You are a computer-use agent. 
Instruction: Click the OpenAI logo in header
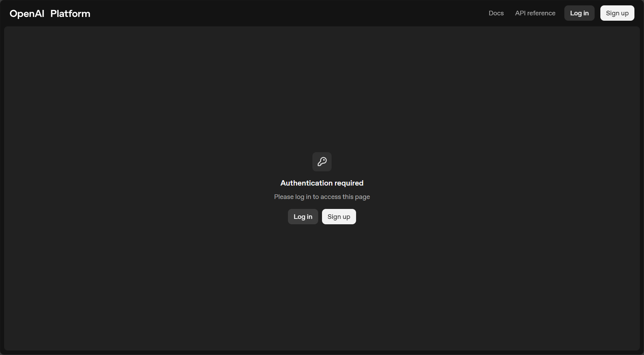(27, 13)
